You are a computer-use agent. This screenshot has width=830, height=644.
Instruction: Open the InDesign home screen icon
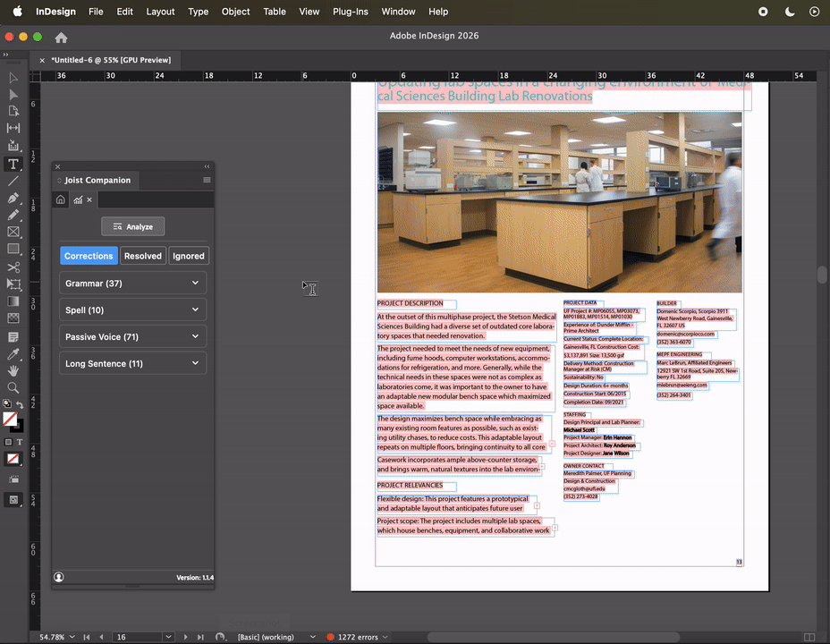(62, 38)
